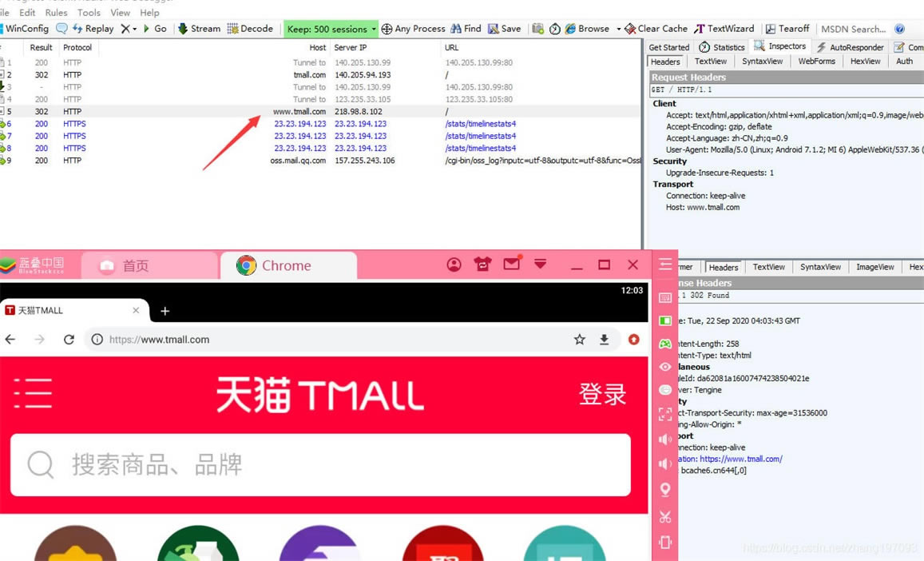The image size is (924, 561).
Task: Open new Chrome tab plus button
Action: coord(165,311)
